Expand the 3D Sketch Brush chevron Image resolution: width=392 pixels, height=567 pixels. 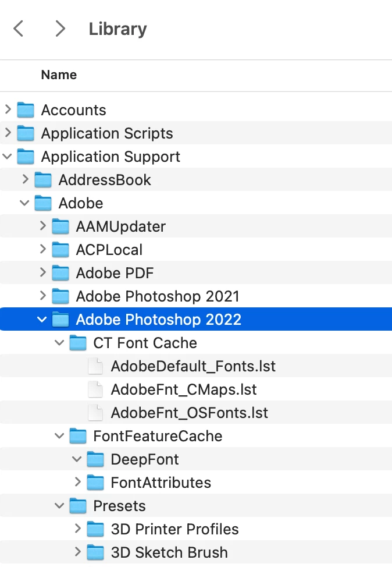point(78,552)
